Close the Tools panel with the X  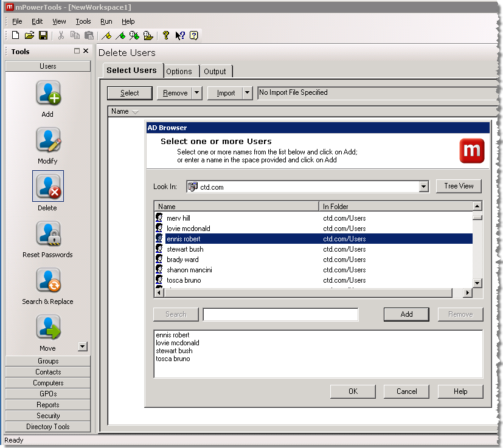pyautogui.click(x=86, y=51)
